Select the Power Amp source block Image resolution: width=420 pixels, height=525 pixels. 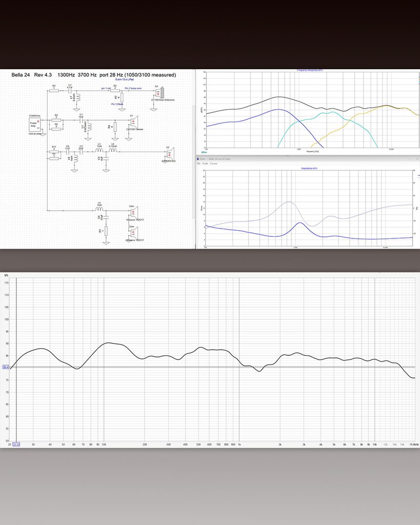35,124
